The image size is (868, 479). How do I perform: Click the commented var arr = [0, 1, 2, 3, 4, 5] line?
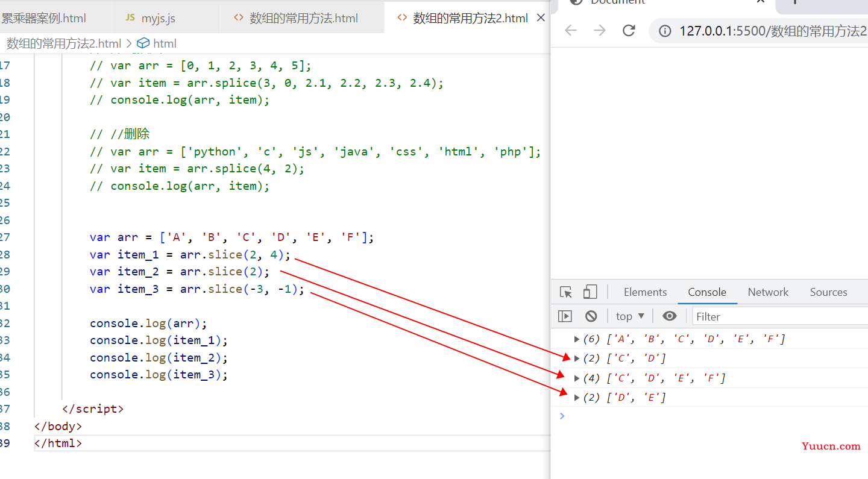201,66
